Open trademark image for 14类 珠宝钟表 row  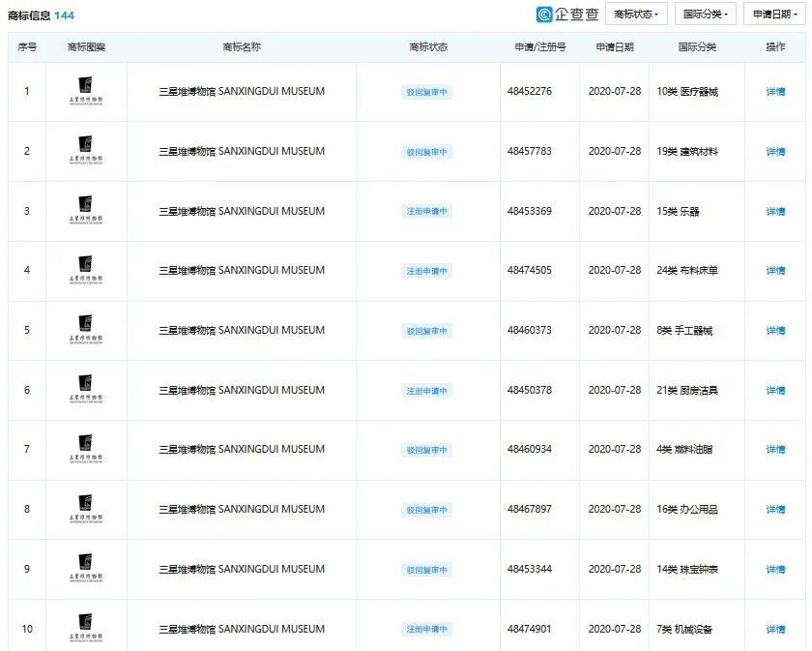click(x=86, y=569)
